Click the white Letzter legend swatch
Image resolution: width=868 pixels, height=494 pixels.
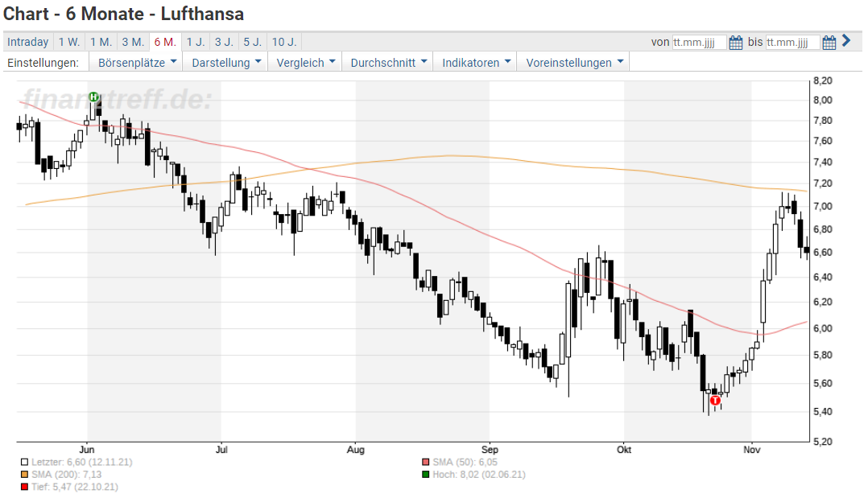[24, 462]
